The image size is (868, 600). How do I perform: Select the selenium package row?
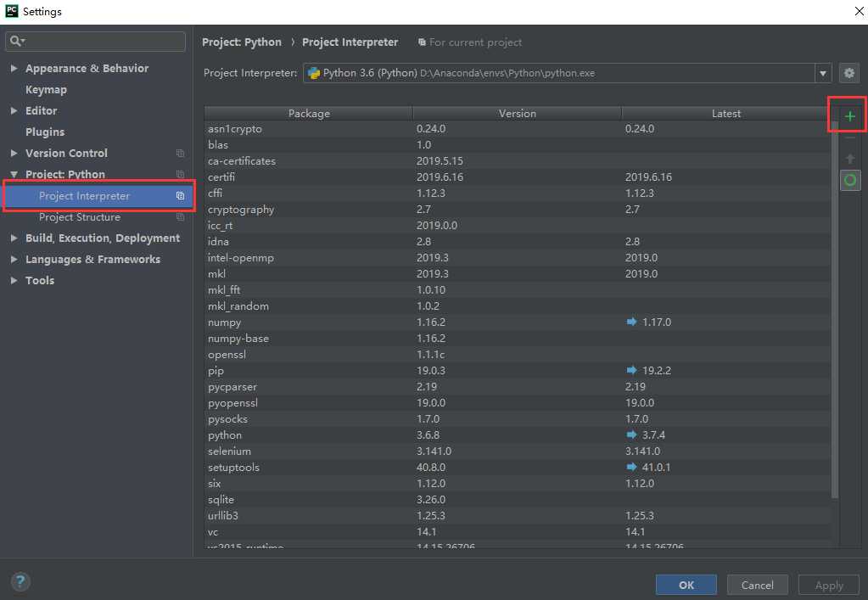point(517,451)
